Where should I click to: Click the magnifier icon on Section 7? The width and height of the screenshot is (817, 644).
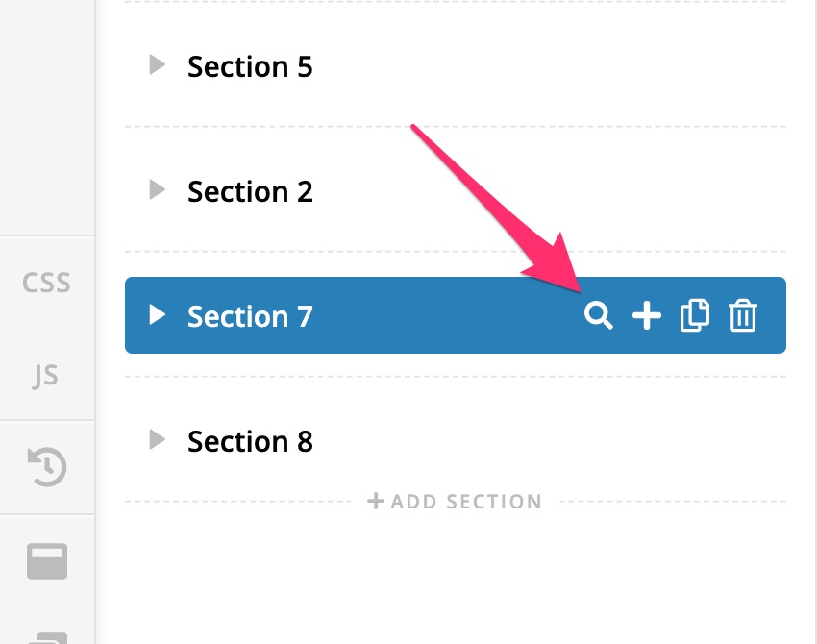point(599,316)
